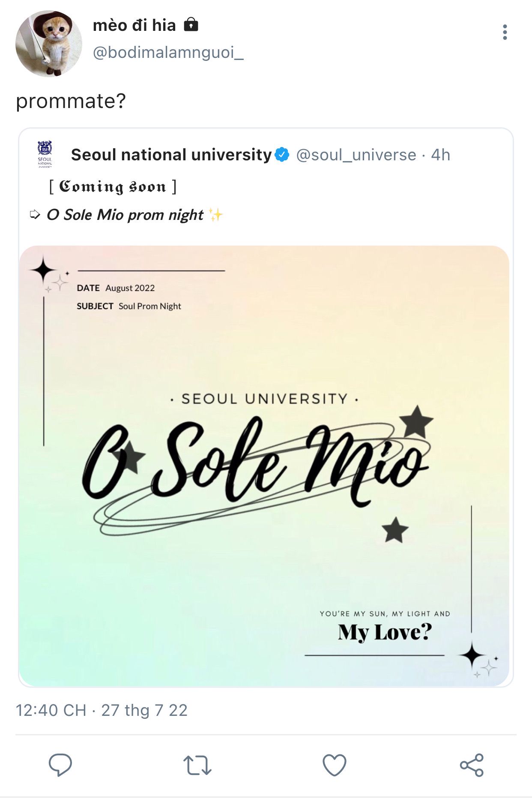Click the display name mèo đi hia
Screen dimensions: 532x805
click(x=134, y=25)
